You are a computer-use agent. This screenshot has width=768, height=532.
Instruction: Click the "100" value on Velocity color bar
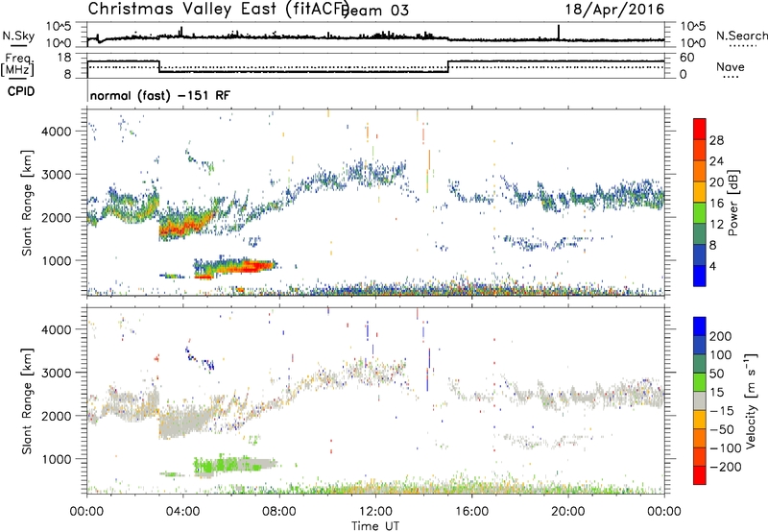pos(721,355)
